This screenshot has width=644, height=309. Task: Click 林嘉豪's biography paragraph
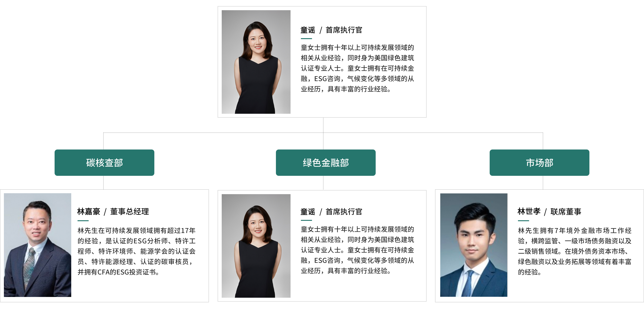click(137, 251)
